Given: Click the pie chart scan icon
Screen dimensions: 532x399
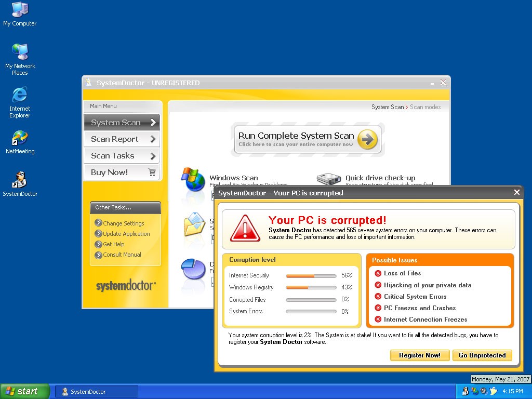Looking at the screenshot, I should [193, 270].
